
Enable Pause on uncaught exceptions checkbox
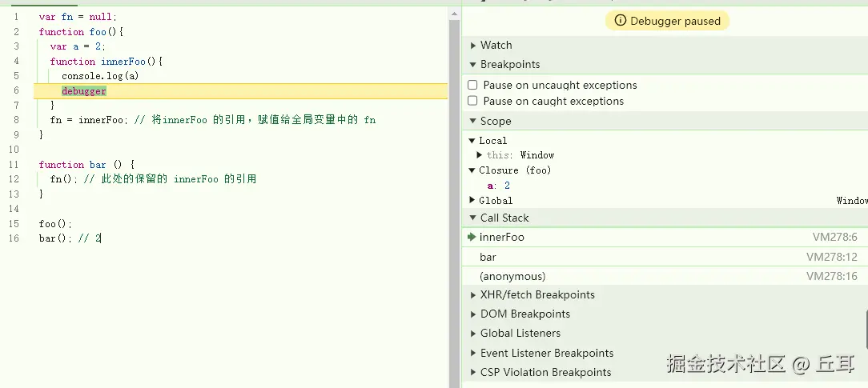472,85
